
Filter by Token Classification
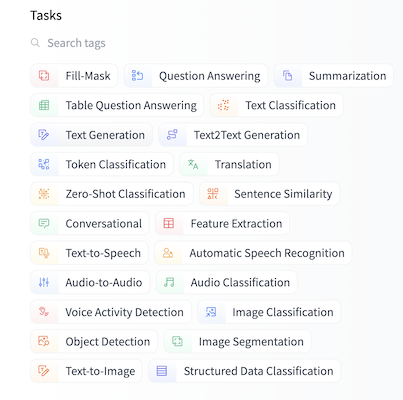coord(102,164)
